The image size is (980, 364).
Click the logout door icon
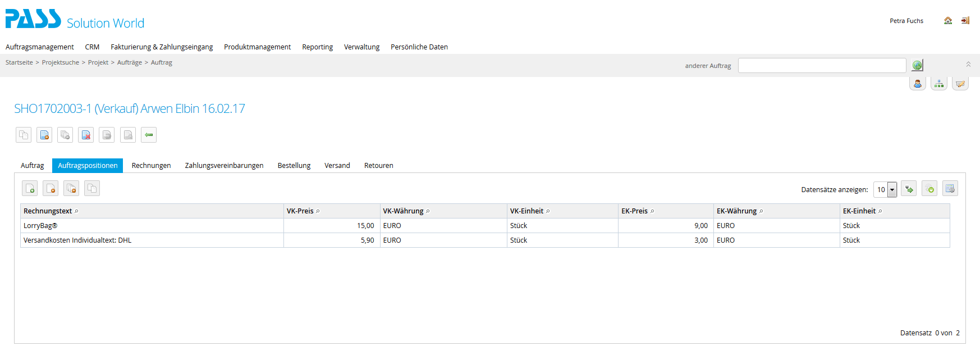point(965,21)
